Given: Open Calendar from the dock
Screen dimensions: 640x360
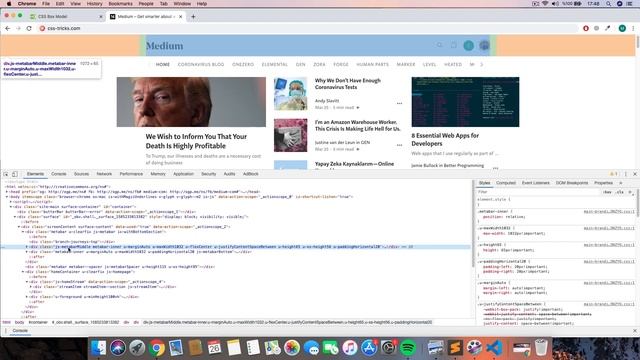Looking at the screenshot, I should tap(214, 348).
